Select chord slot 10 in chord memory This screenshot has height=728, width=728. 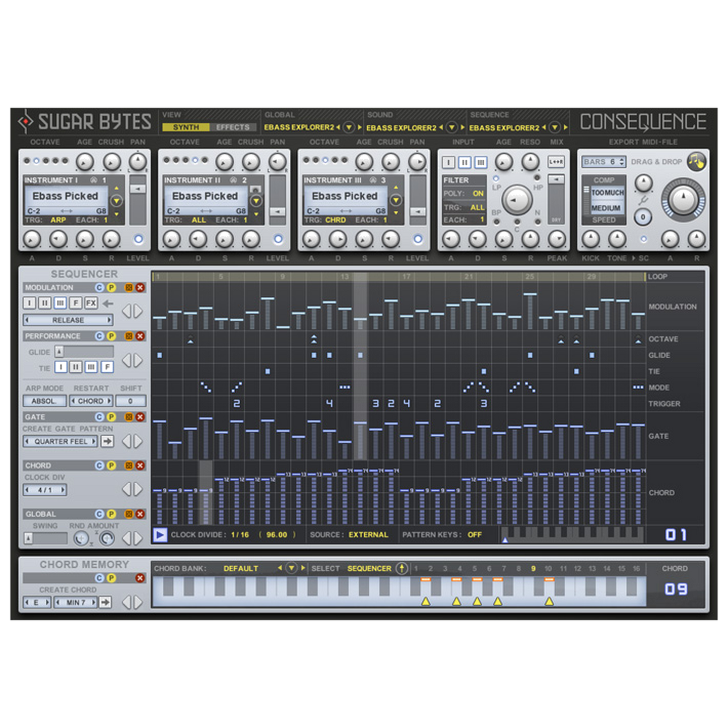548,568
